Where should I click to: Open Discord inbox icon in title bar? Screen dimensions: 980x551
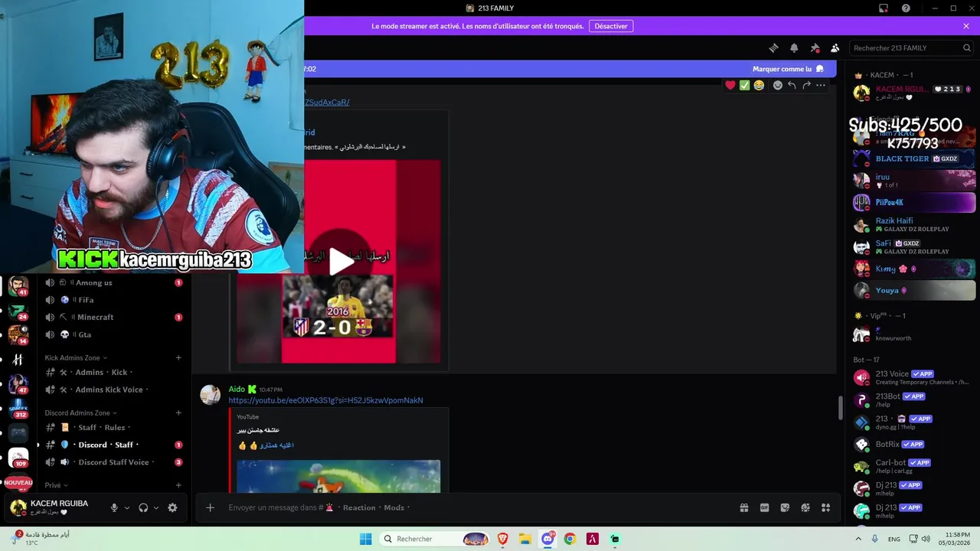pyautogui.click(x=884, y=8)
